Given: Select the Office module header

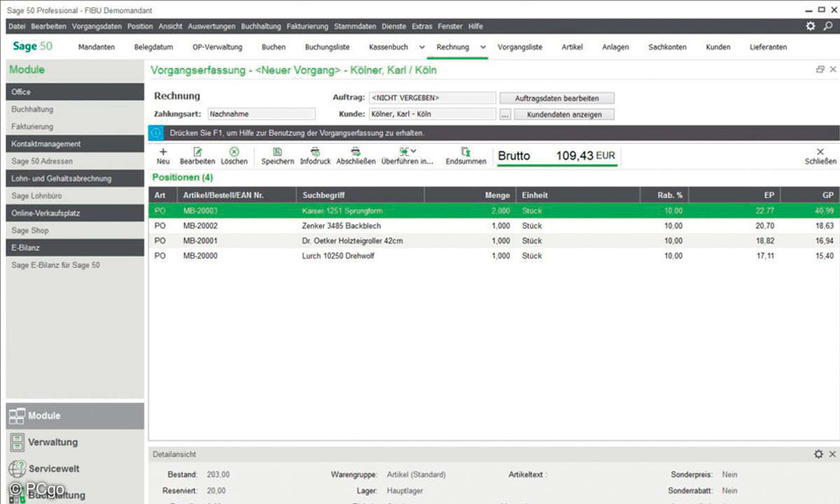Looking at the screenshot, I should (75, 92).
